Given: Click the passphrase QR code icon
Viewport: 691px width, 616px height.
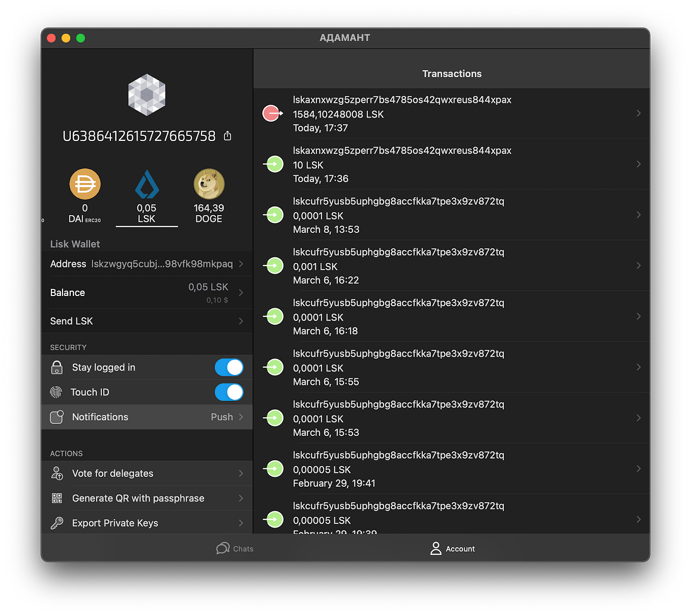Looking at the screenshot, I should point(57,498).
